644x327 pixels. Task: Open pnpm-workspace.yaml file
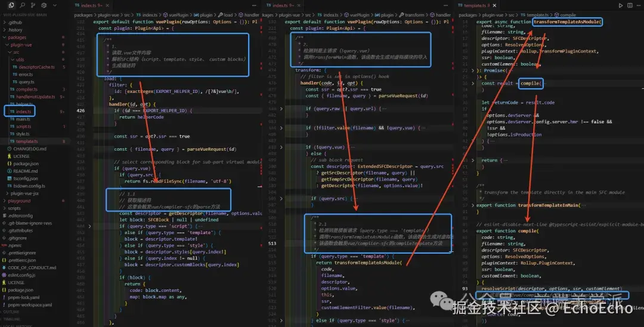pos(30,304)
